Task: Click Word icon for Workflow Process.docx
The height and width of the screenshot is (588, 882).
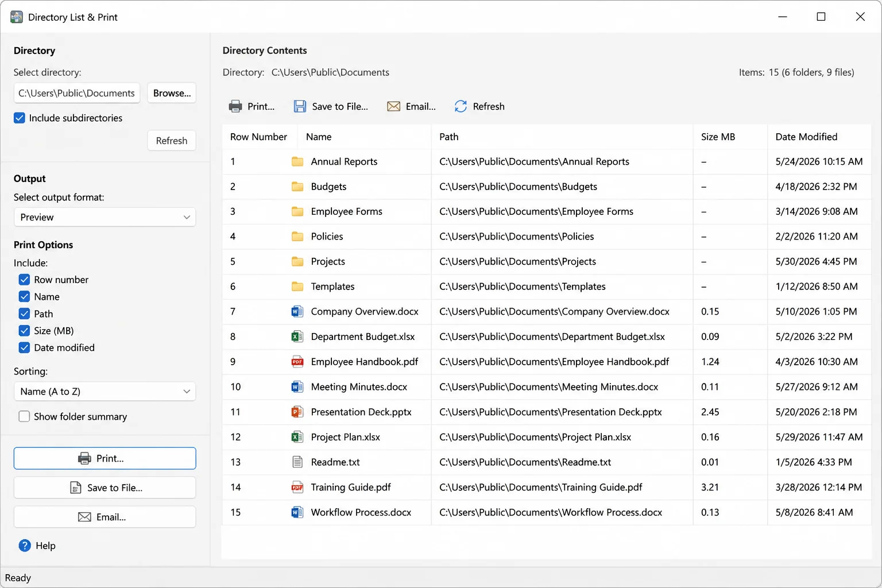Action: [x=297, y=512]
